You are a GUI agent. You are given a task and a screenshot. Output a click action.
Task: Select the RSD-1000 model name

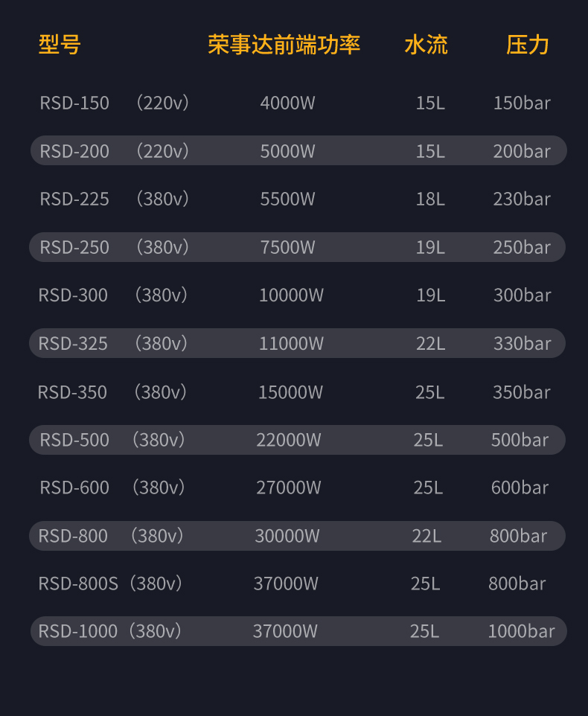coord(78,631)
